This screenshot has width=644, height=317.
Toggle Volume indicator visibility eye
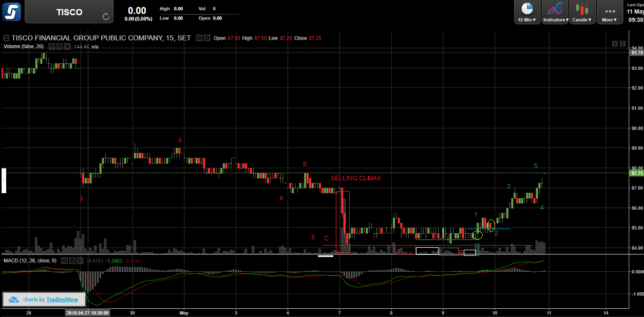tap(52, 46)
